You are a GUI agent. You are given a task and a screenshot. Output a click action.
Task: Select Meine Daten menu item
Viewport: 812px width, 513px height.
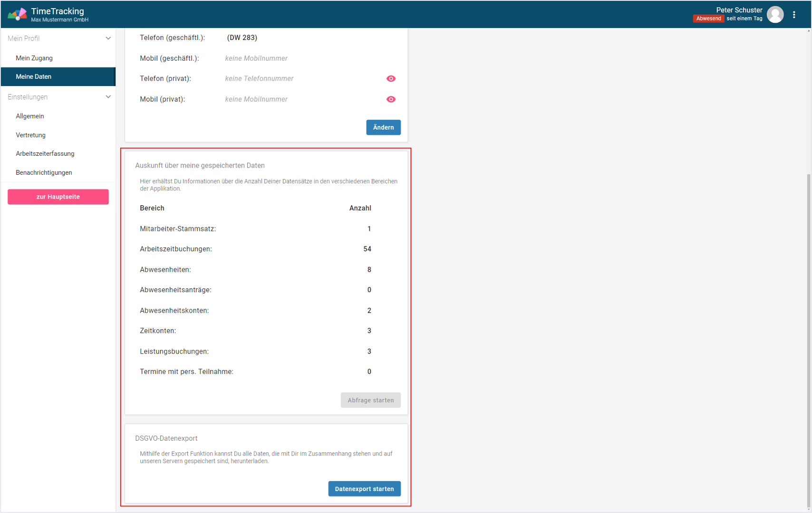coord(34,76)
